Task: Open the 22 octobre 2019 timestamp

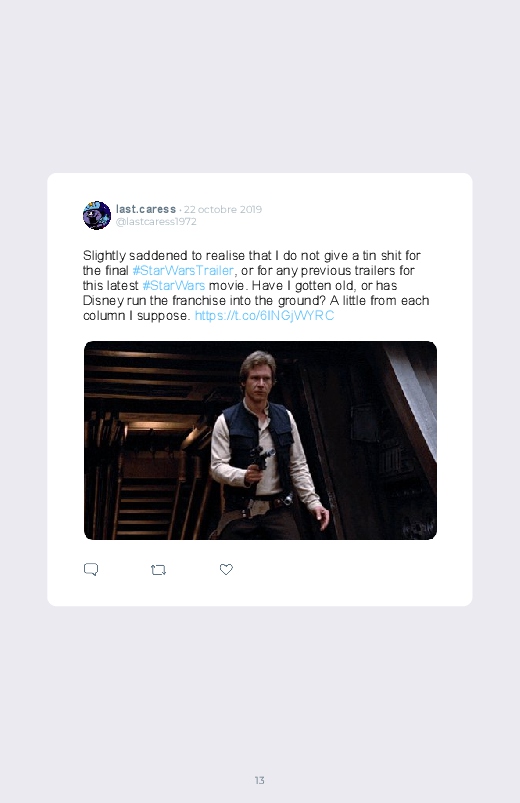Action: [x=223, y=209]
